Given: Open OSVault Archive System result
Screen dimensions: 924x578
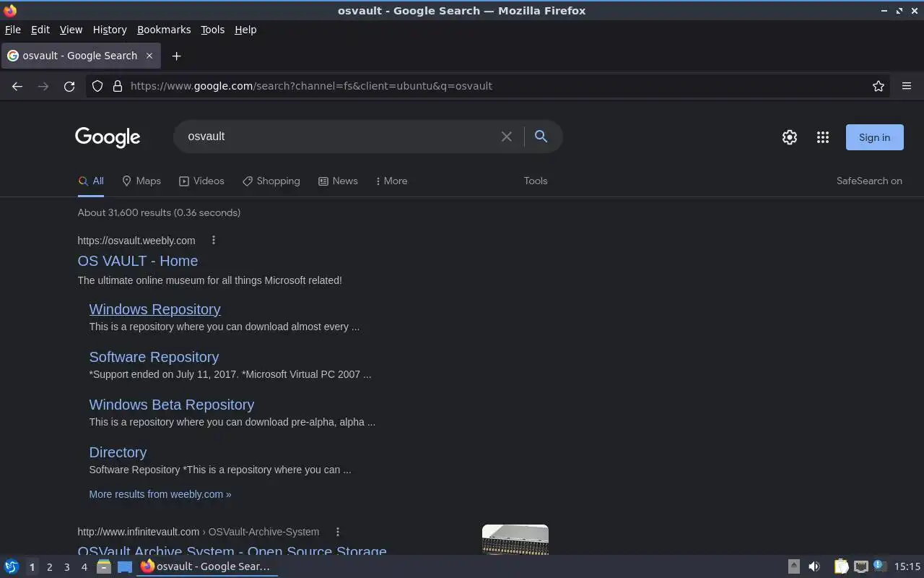Looking at the screenshot, I should (x=232, y=549).
